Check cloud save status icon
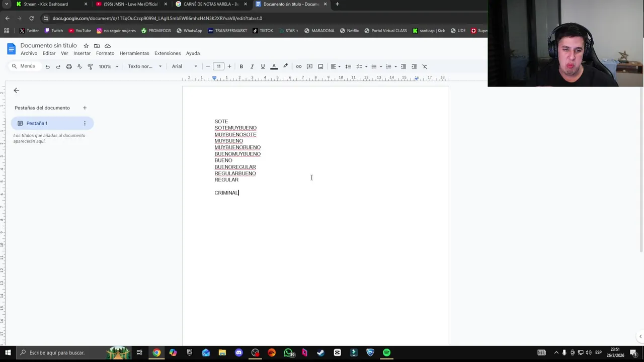Screen dimensions: 644x362 pyautogui.click(x=107, y=46)
